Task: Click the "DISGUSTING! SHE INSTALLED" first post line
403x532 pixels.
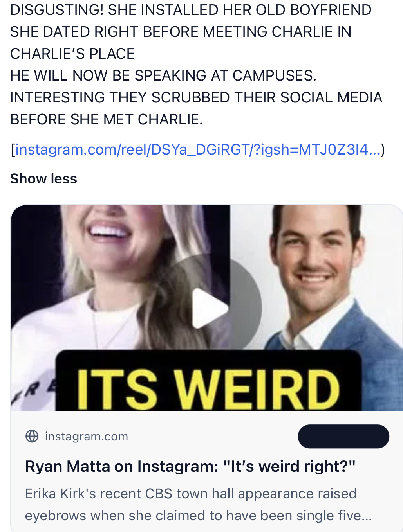Action: tap(191, 10)
